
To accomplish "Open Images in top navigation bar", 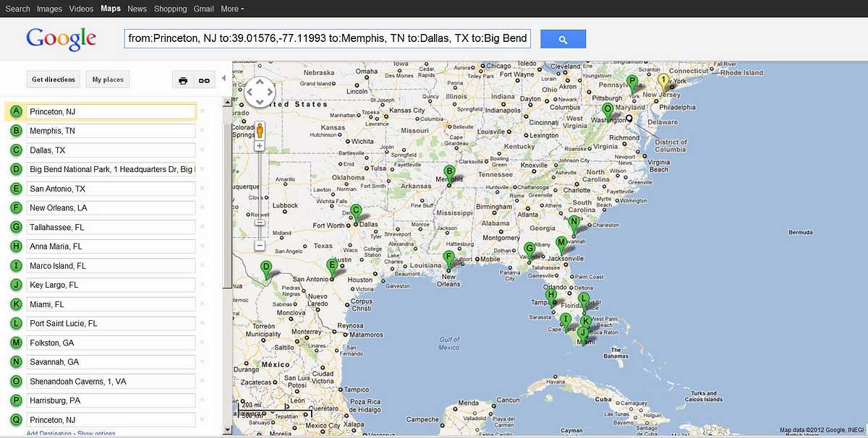I will click(49, 9).
